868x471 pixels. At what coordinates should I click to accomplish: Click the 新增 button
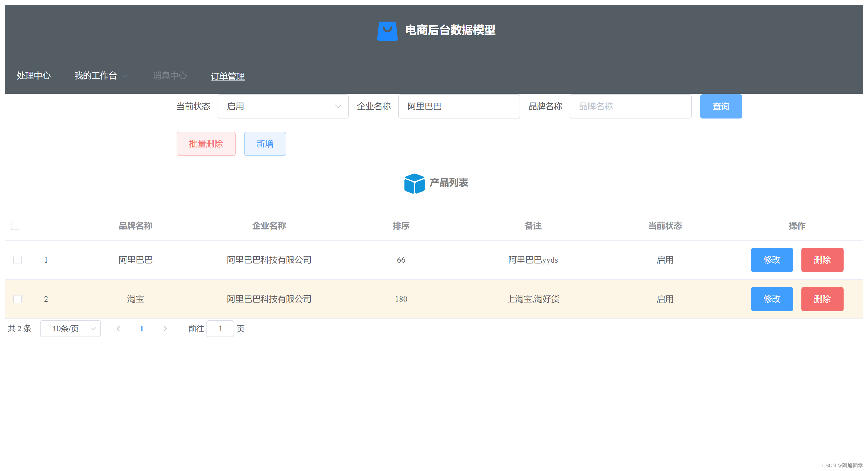pos(265,144)
